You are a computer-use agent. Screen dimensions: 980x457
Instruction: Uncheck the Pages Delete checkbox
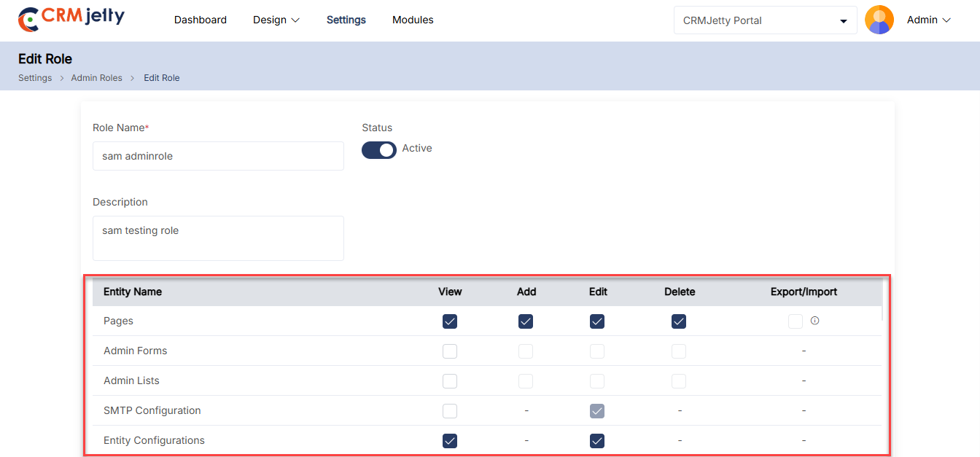(x=679, y=321)
